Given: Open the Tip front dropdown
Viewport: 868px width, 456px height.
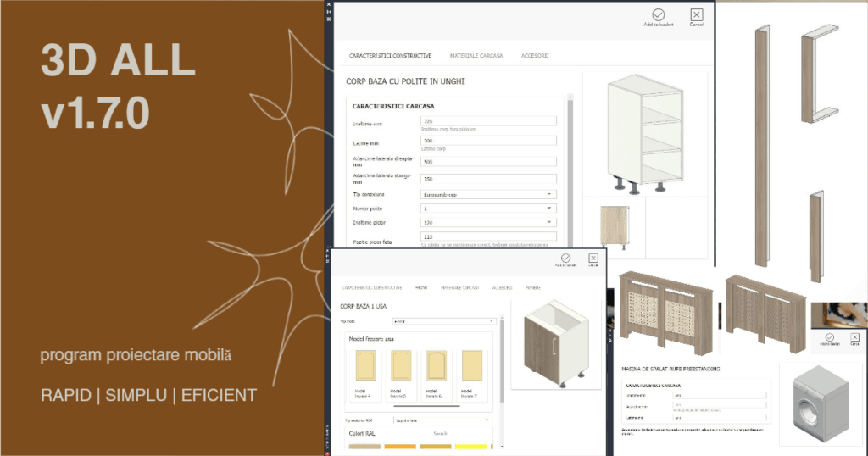Looking at the screenshot, I should 444,321.
